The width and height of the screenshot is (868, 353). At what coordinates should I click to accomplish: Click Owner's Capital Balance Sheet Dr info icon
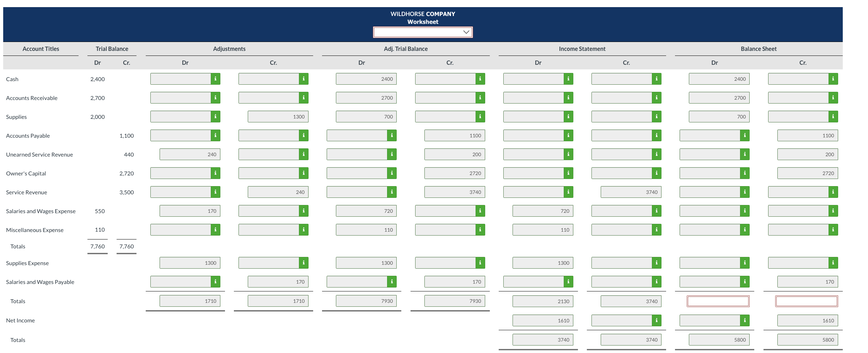pyautogui.click(x=745, y=173)
